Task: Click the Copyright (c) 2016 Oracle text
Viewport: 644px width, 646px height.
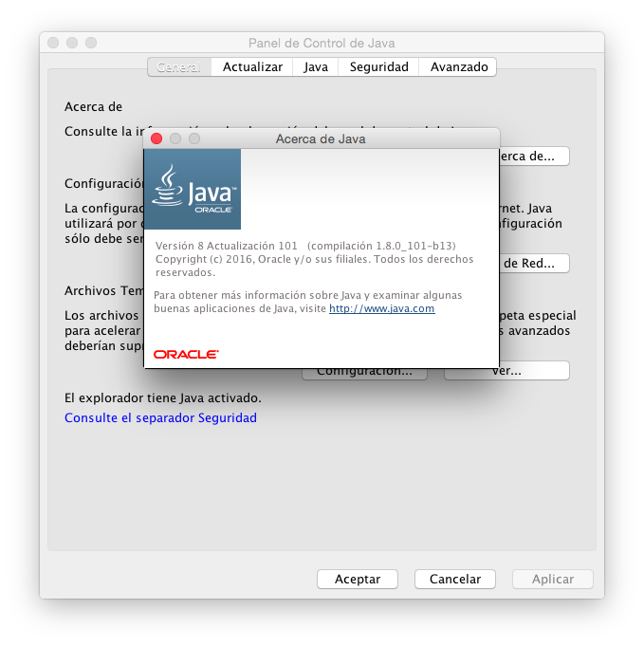Action: pos(314,266)
